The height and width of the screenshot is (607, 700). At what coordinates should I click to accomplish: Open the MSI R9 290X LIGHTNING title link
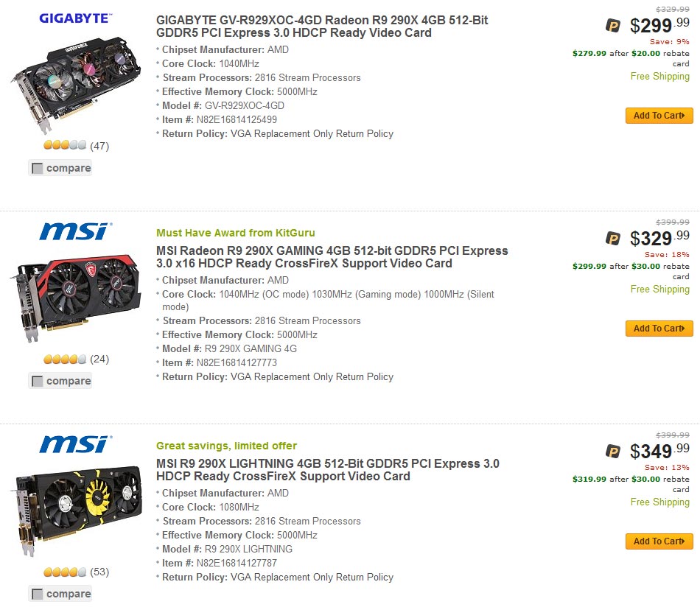pyautogui.click(x=327, y=470)
